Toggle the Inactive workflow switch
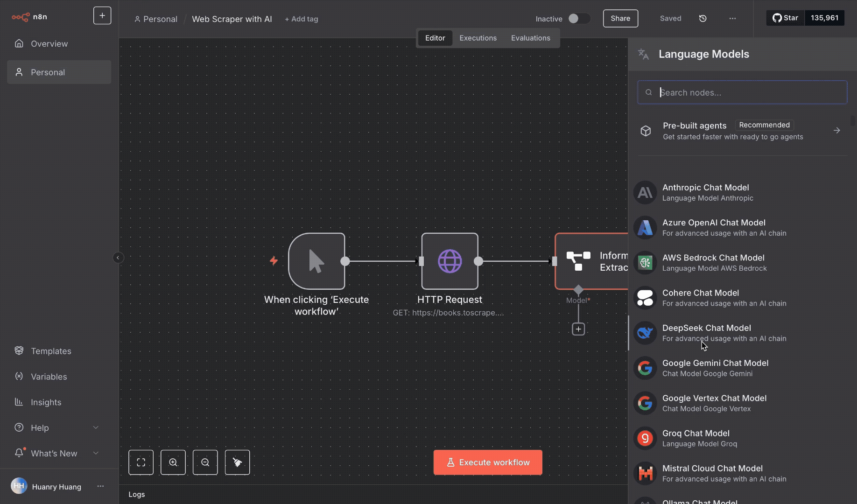This screenshot has width=857, height=504. coord(579,18)
